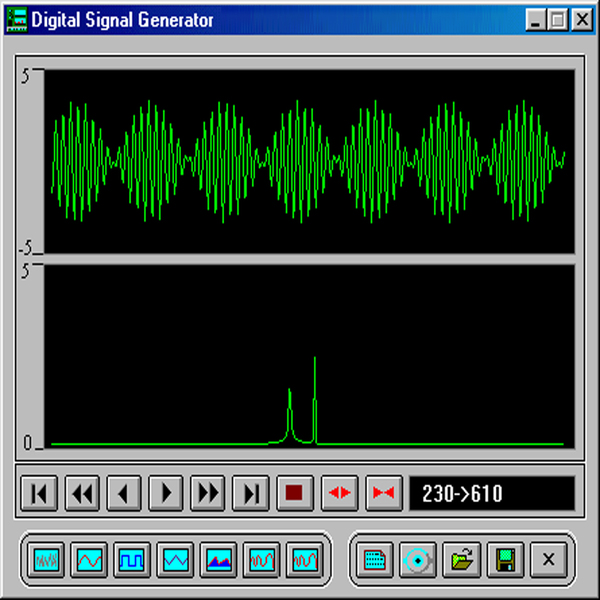The height and width of the screenshot is (600, 600).
Task: Click the circular dial settings icon
Action: (x=418, y=560)
